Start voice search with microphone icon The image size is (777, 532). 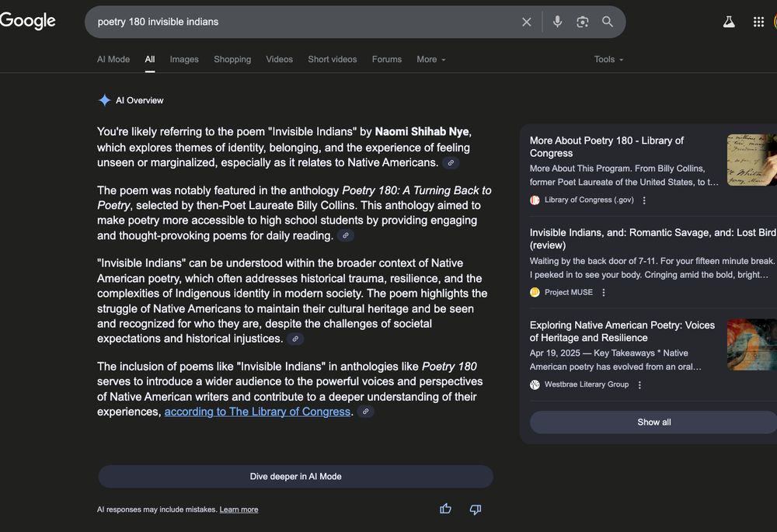point(557,22)
